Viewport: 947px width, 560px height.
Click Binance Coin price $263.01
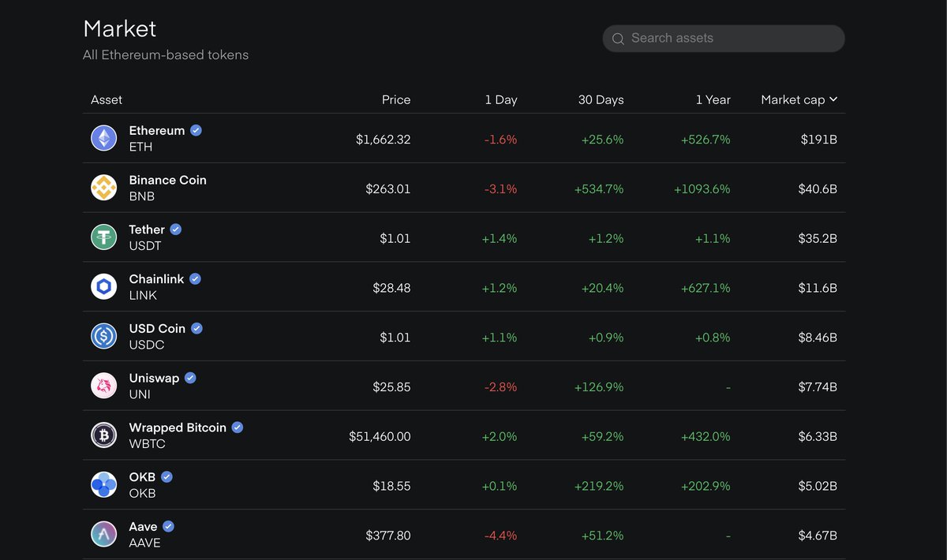(x=388, y=189)
